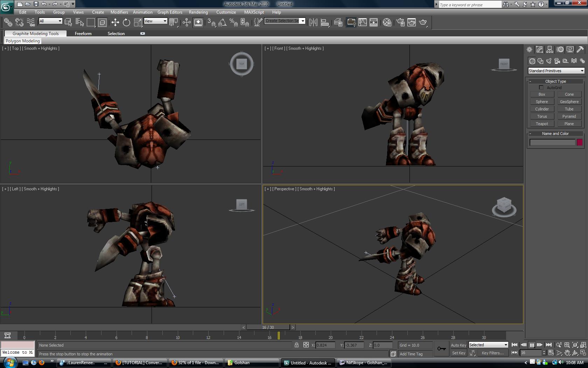Switch to the Freeform tab
Image resolution: width=588 pixels, height=368 pixels.
point(83,34)
